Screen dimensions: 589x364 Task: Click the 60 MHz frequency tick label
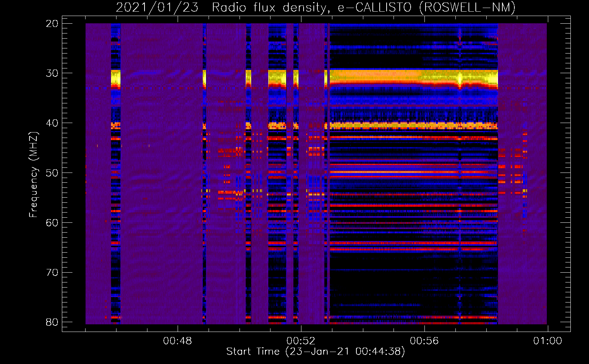click(52, 223)
